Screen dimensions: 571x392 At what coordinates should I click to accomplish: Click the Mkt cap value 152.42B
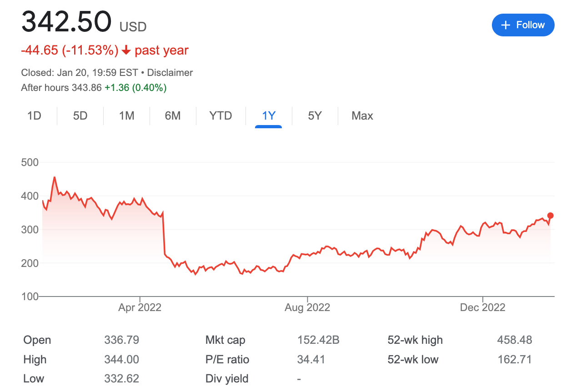coord(318,340)
